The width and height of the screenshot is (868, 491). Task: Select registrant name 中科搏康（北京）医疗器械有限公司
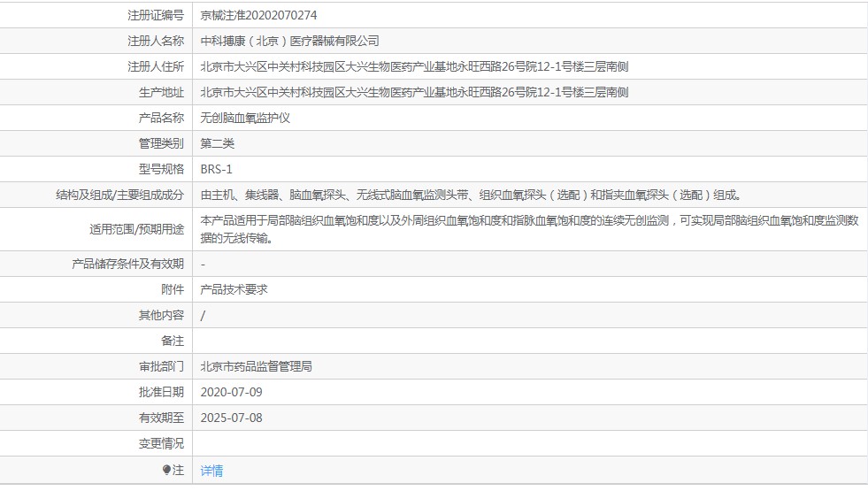tap(289, 41)
